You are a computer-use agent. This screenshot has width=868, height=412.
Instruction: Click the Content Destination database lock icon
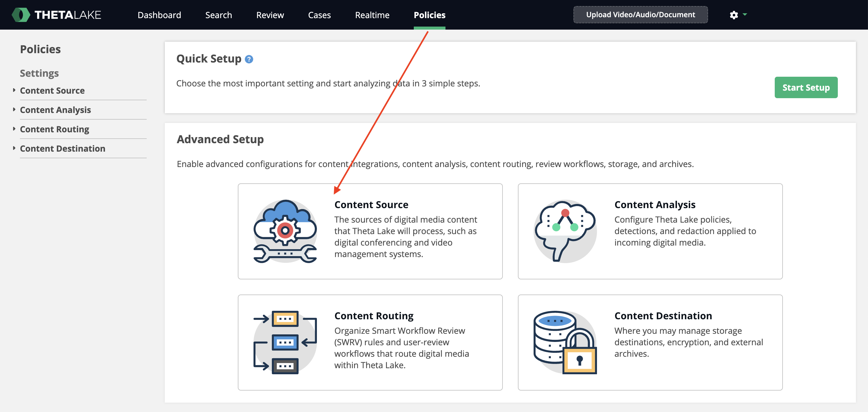565,342
